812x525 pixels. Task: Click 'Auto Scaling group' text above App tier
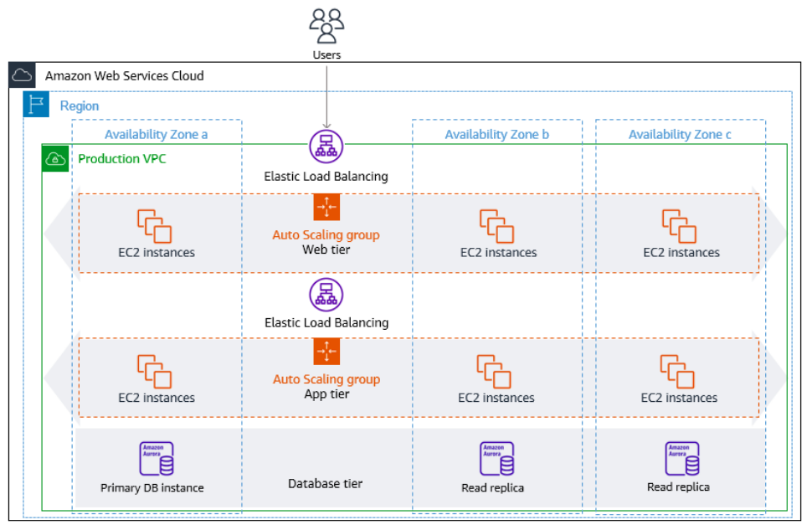pos(326,379)
